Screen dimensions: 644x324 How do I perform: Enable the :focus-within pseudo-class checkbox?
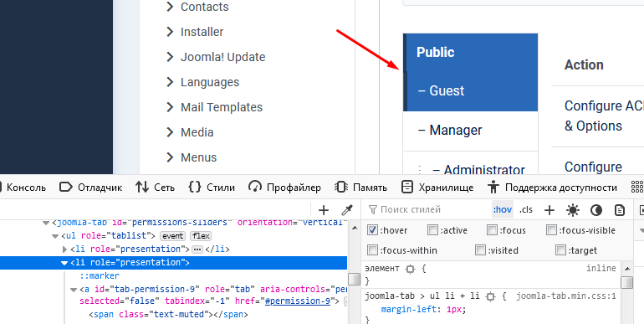(x=372, y=249)
